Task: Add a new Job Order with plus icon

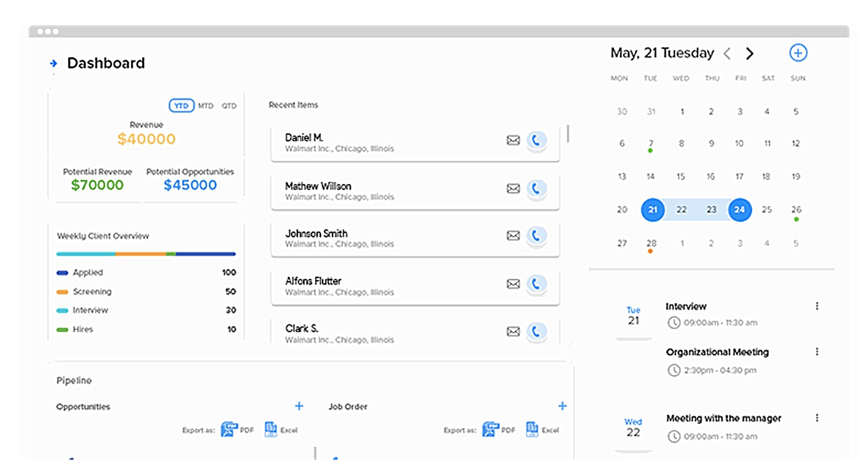Action: coord(562,406)
